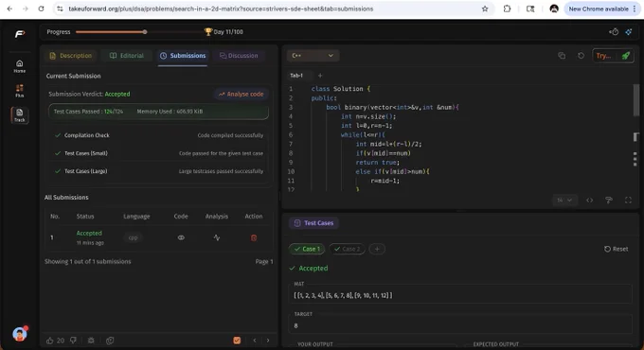644x350 pixels.
Task: View submission code via the eye icon
Action: point(181,237)
